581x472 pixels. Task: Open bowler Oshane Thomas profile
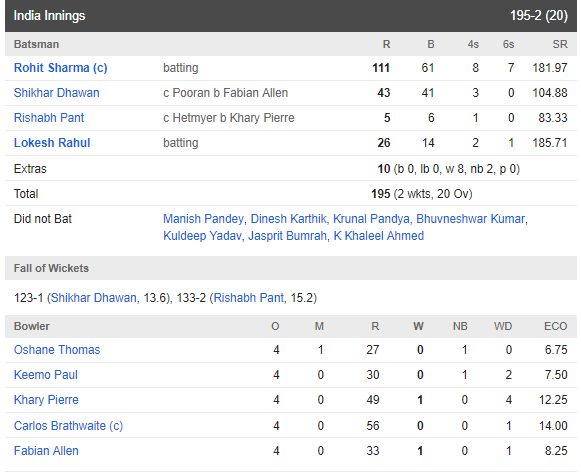[x=57, y=350]
